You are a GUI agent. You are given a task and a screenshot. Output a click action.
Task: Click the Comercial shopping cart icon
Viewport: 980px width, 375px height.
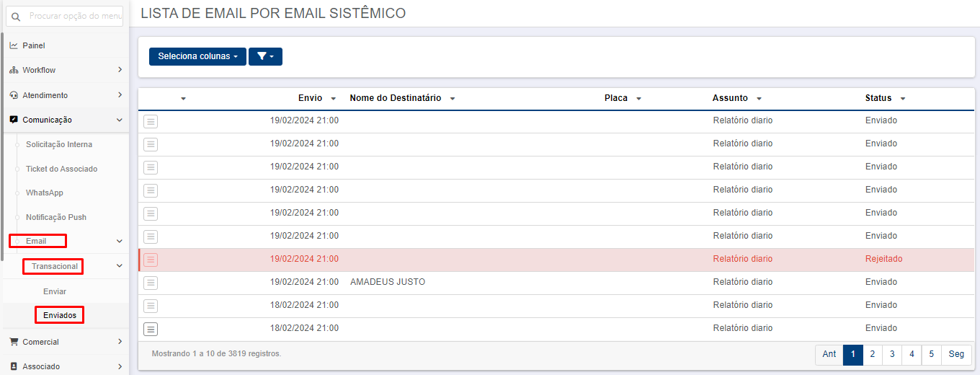click(x=14, y=342)
